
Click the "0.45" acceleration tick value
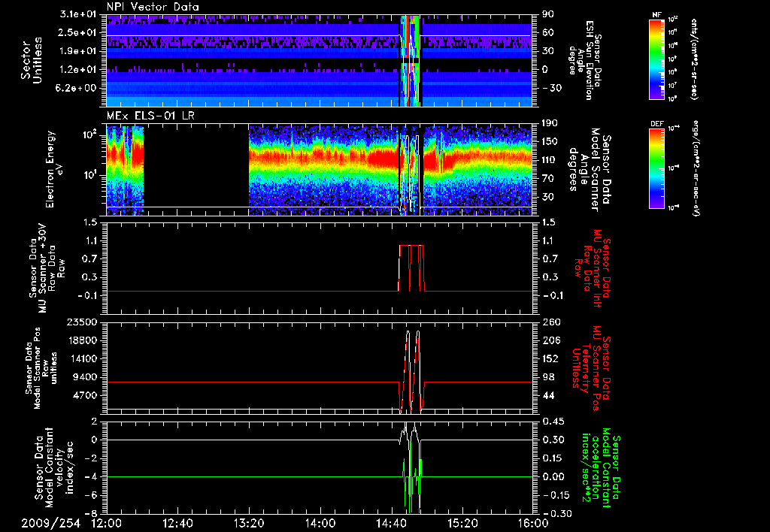tap(553, 421)
